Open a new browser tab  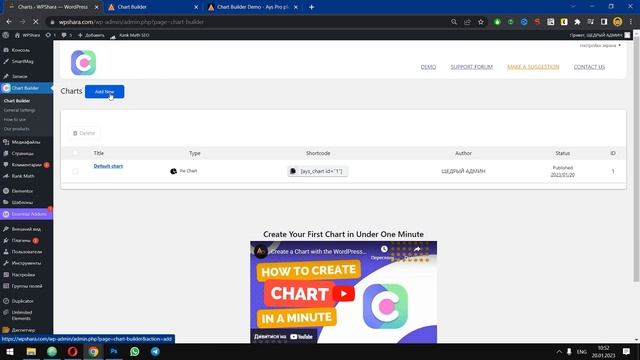[311, 7]
